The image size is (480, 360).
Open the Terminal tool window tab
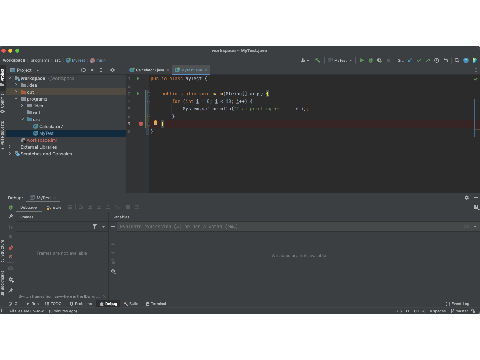coord(156,304)
